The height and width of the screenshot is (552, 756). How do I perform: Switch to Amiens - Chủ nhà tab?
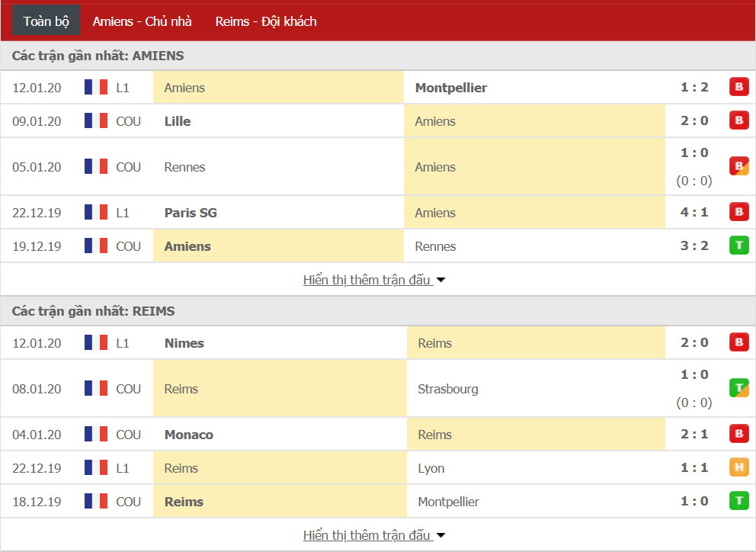pyautogui.click(x=142, y=21)
